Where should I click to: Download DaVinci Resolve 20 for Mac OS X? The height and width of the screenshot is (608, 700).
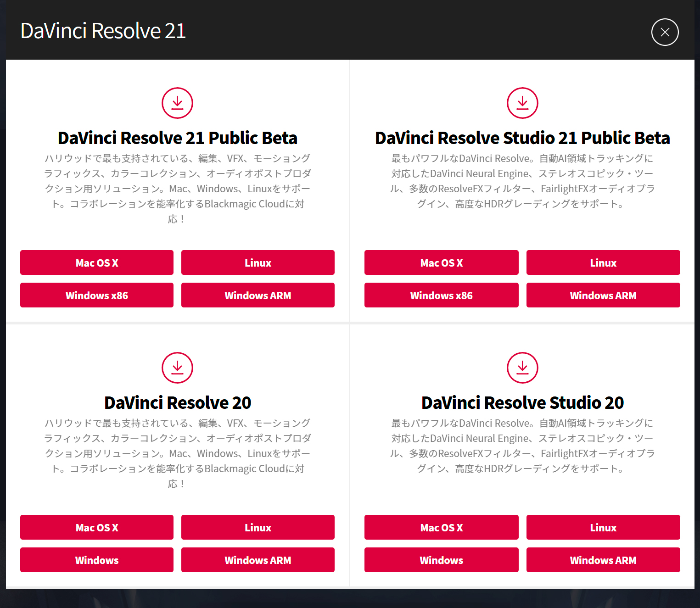click(x=96, y=527)
